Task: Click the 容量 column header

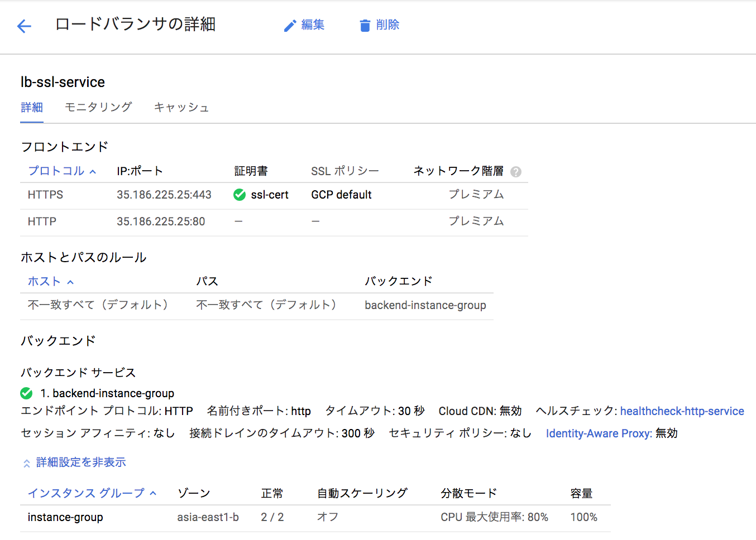Action: tap(581, 493)
